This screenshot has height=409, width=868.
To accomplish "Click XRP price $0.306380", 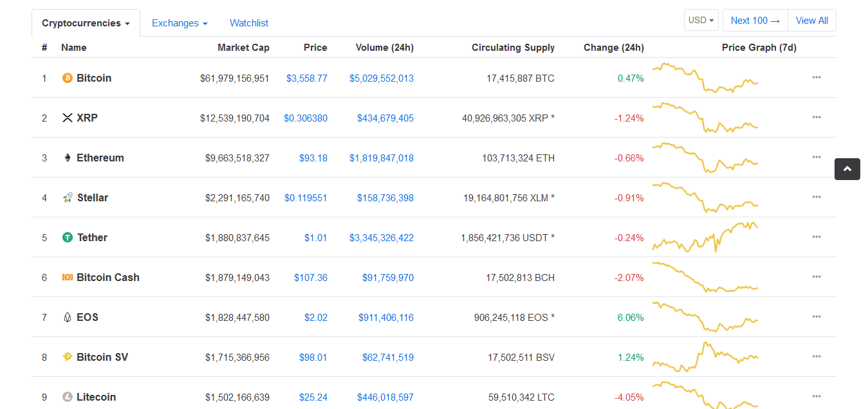I will coord(306,118).
